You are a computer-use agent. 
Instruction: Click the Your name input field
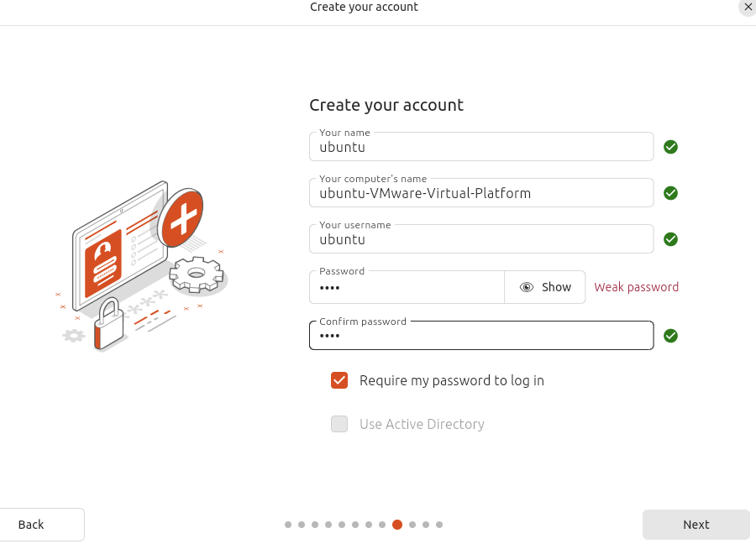pos(481,147)
